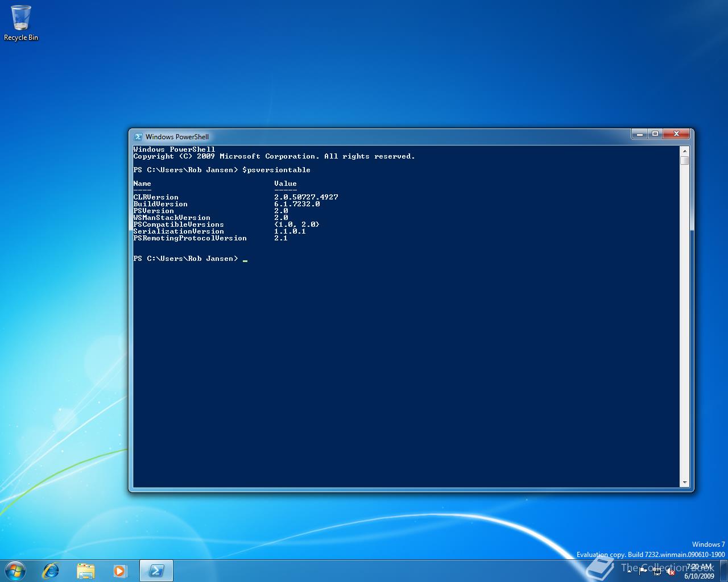Open the Recycle Bin desktop icon

21,23
